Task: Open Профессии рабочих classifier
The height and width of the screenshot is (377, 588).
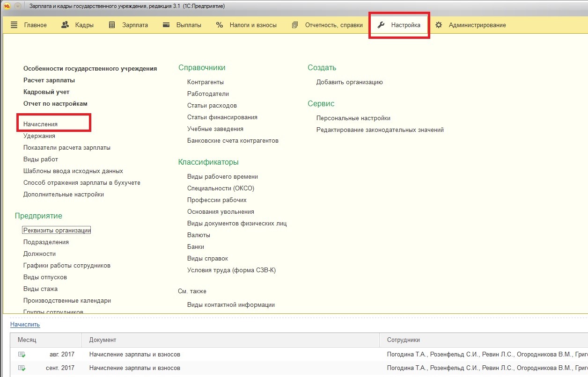Action: (217, 200)
